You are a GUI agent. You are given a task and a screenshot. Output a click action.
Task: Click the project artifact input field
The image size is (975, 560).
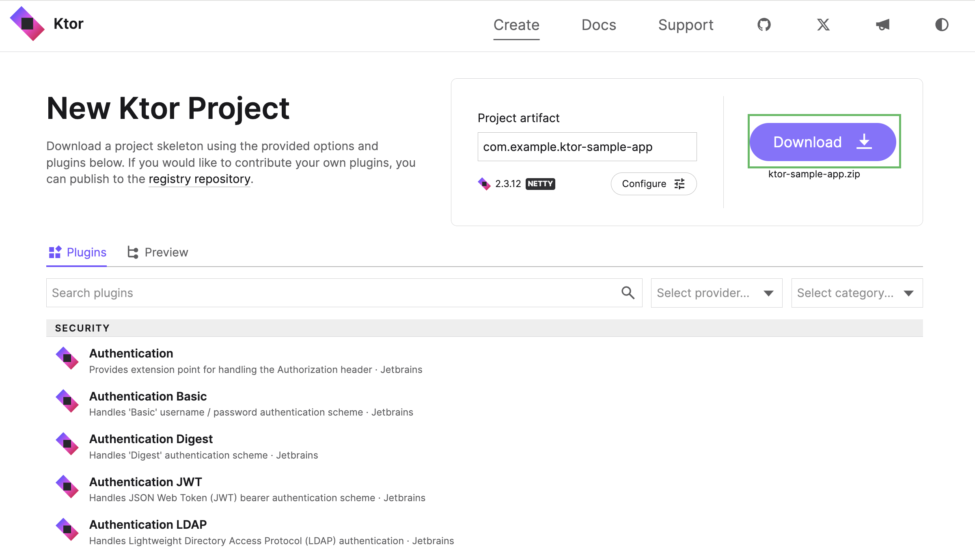pos(587,146)
